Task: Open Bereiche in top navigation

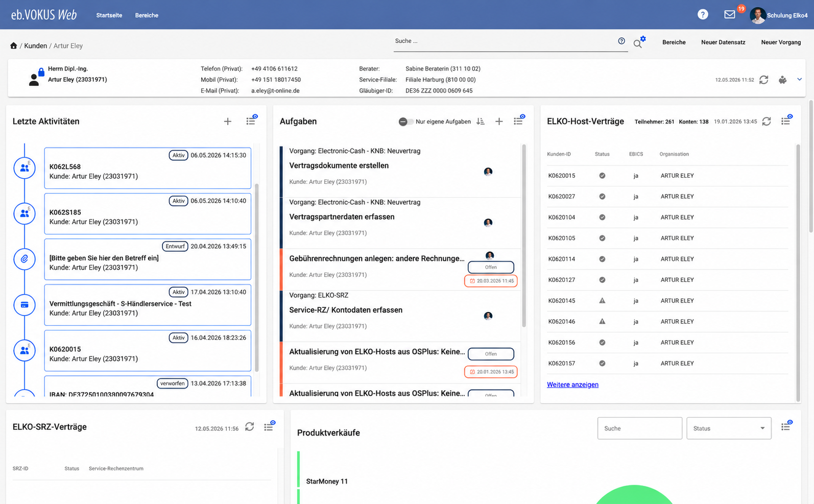Action: [x=147, y=15]
